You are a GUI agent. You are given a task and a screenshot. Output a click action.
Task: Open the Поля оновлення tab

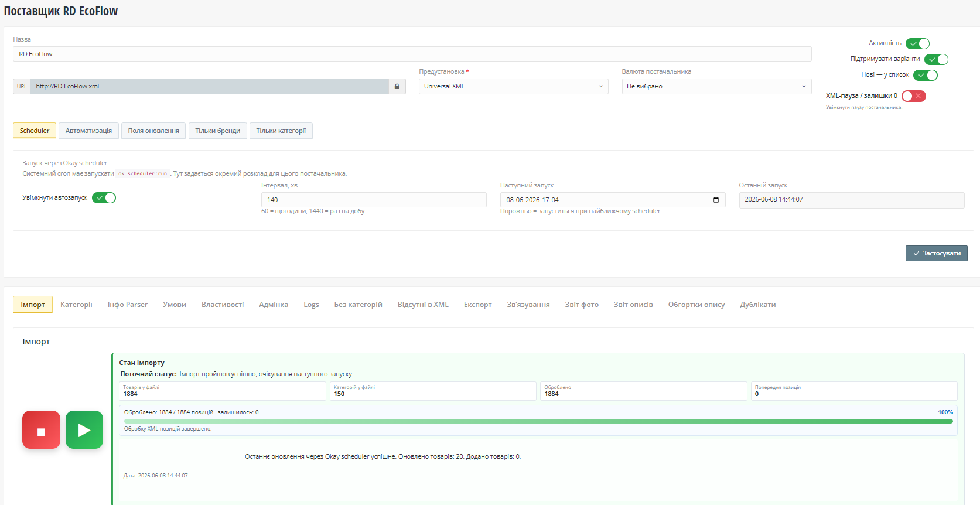(x=153, y=131)
